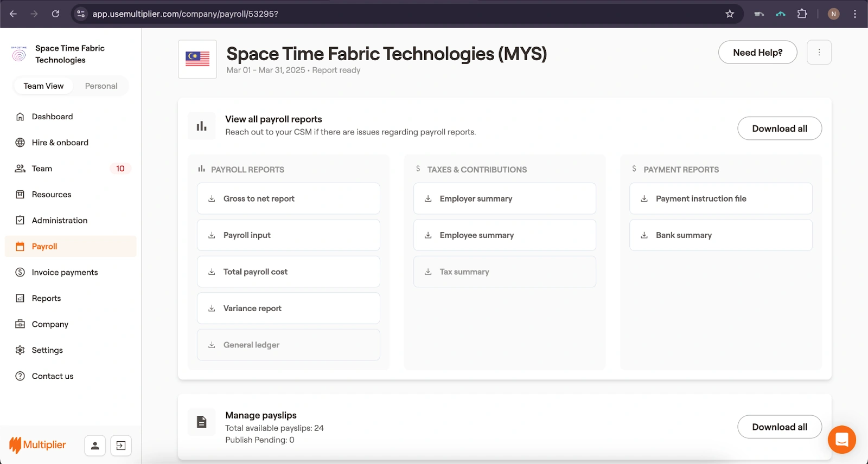The image size is (868, 464).
Task: Switch to Team View tab
Action: (43, 86)
